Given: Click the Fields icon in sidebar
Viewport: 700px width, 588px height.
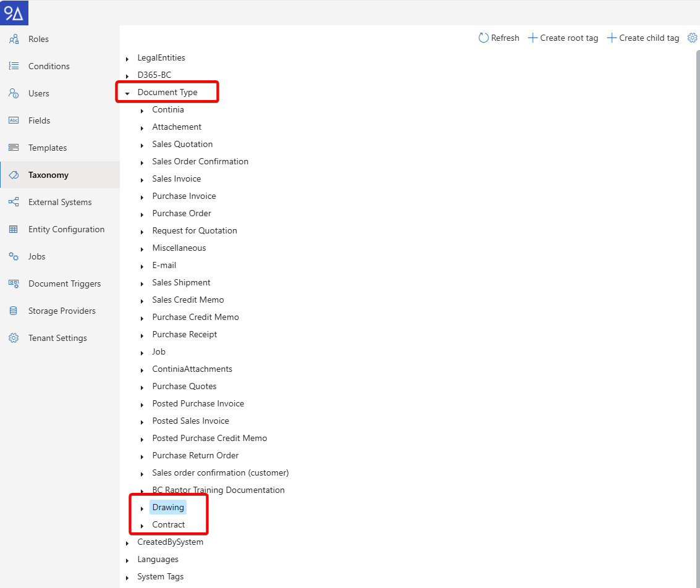Looking at the screenshot, I should (14, 120).
